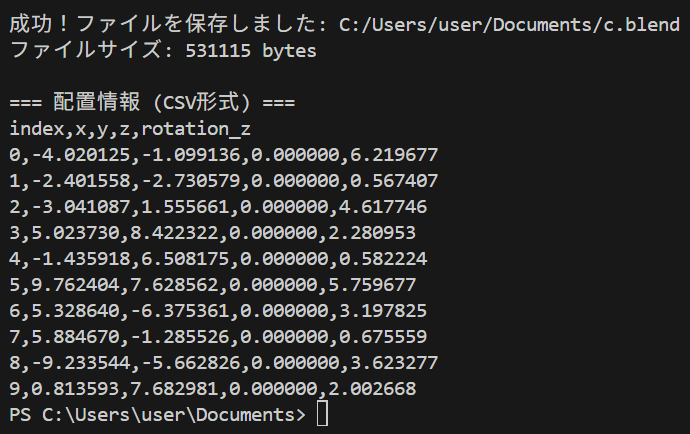The width and height of the screenshot is (690, 434).
Task: Click the row starting with 4,-1.435918
Action: click(x=218, y=259)
